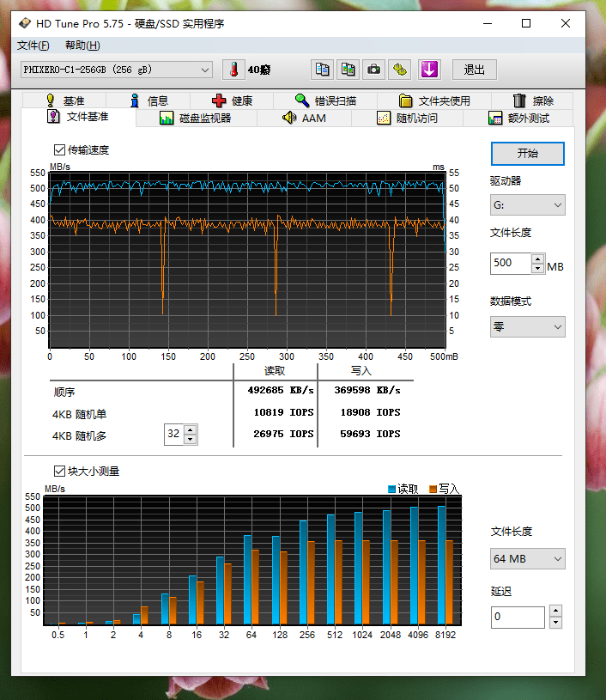
Task: Open the 健康 tab with red cross
Action: tap(232, 100)
